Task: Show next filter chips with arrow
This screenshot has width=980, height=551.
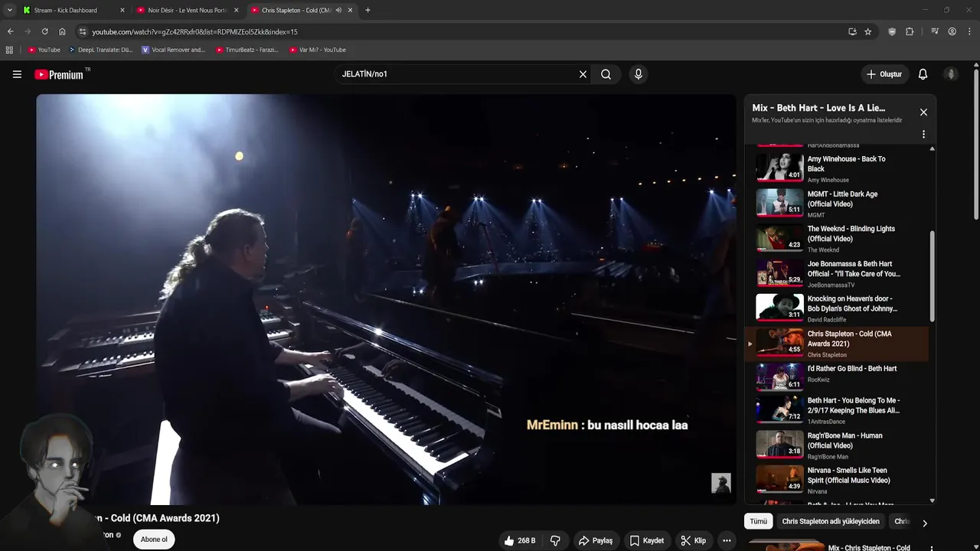Action: 924,523
